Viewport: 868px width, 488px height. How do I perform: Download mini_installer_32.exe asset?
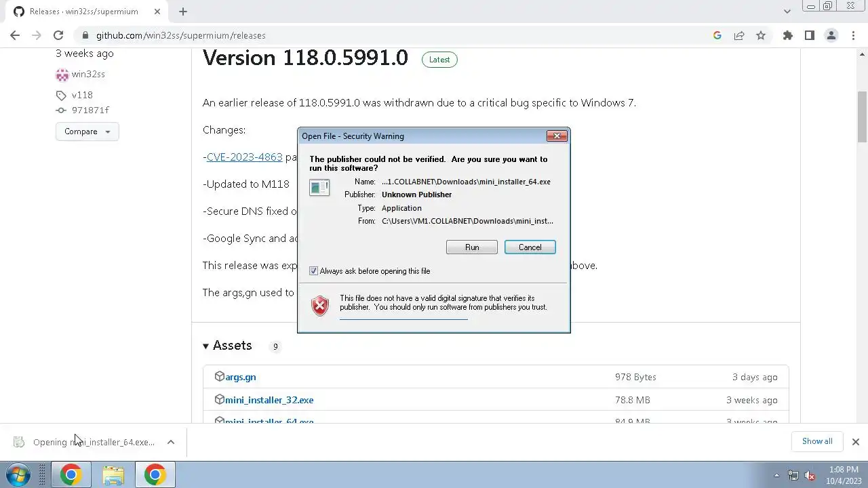269,400
